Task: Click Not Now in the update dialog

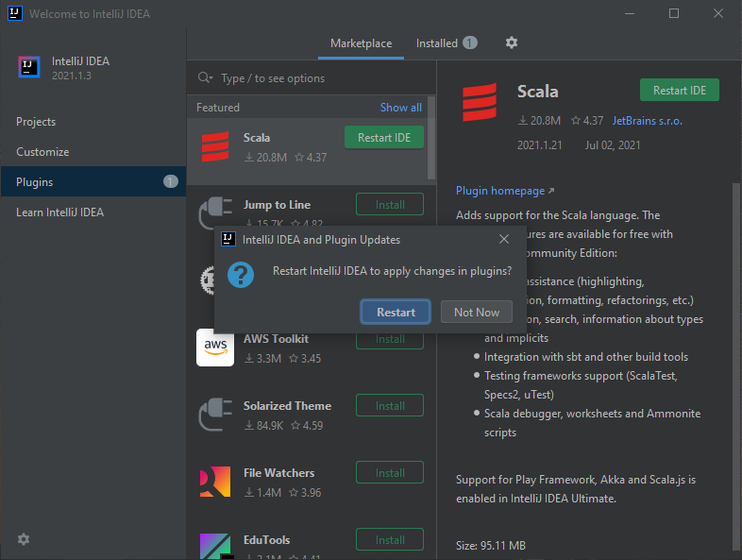Action: click(477, 312)
